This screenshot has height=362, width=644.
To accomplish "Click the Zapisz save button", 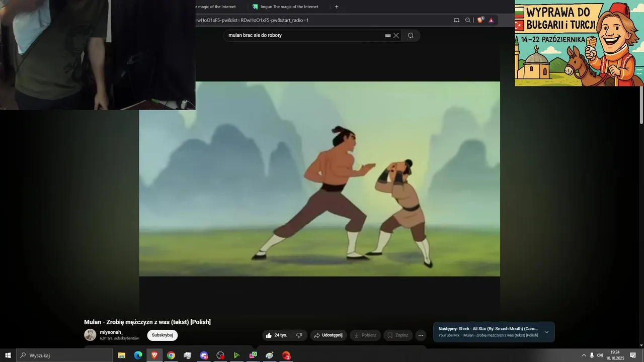I will tap(398, 335).
